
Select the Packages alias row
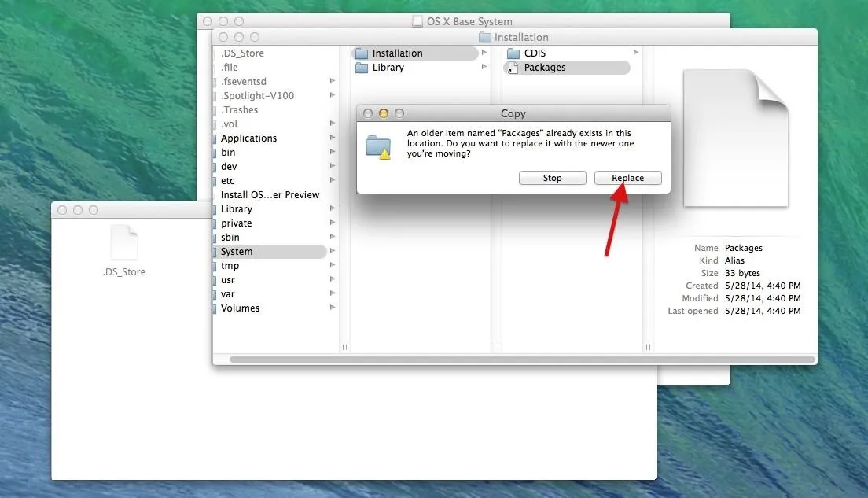[567, 68]
